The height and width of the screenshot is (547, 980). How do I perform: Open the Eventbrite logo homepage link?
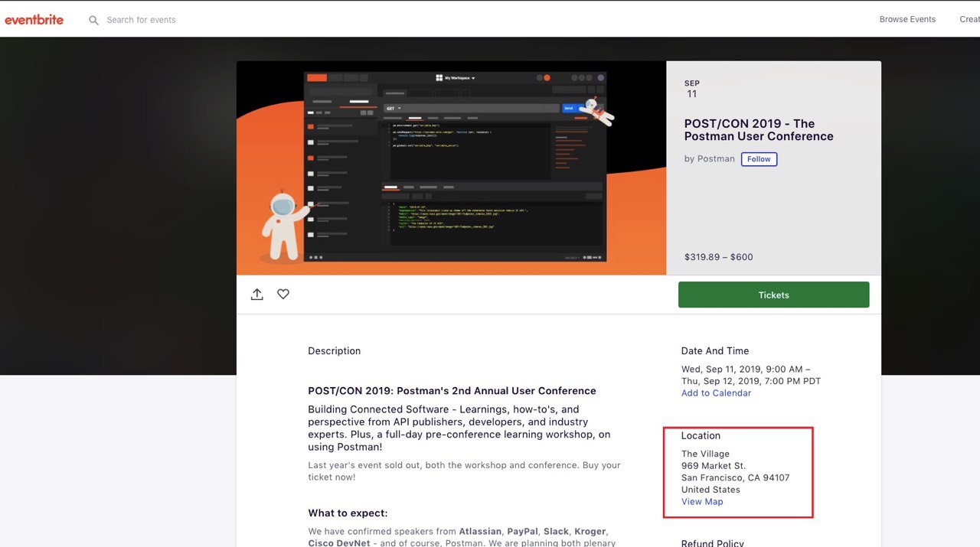[34, 20]
